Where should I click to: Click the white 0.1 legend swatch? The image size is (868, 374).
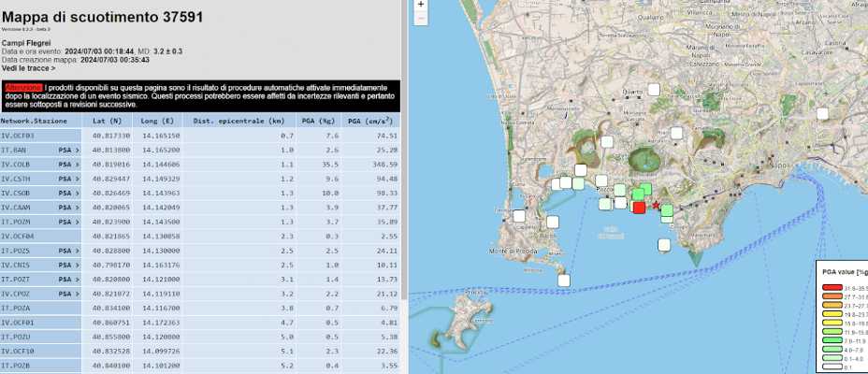point(832,367)
